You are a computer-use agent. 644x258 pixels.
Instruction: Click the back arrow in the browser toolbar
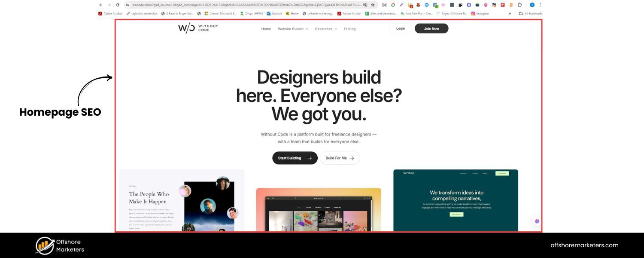click(x=100, y=5)
